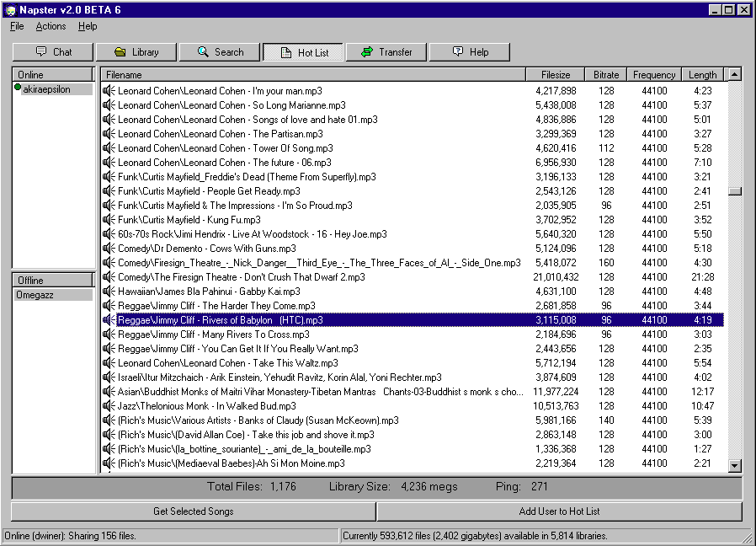Click the files available in libraries status text
This screenshot has height=546, width=756.
tap(475, 536)
